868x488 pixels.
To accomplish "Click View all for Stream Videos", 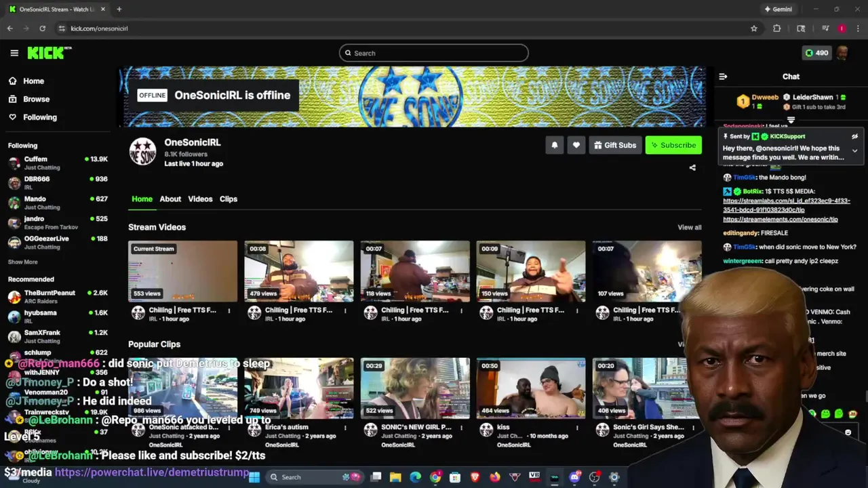I will pyautogui.click(x=689, y=227).
